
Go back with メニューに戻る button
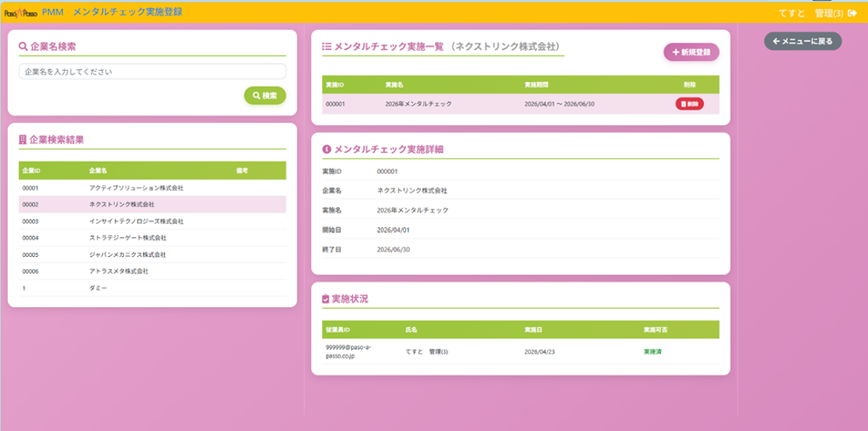pos(802,41)
